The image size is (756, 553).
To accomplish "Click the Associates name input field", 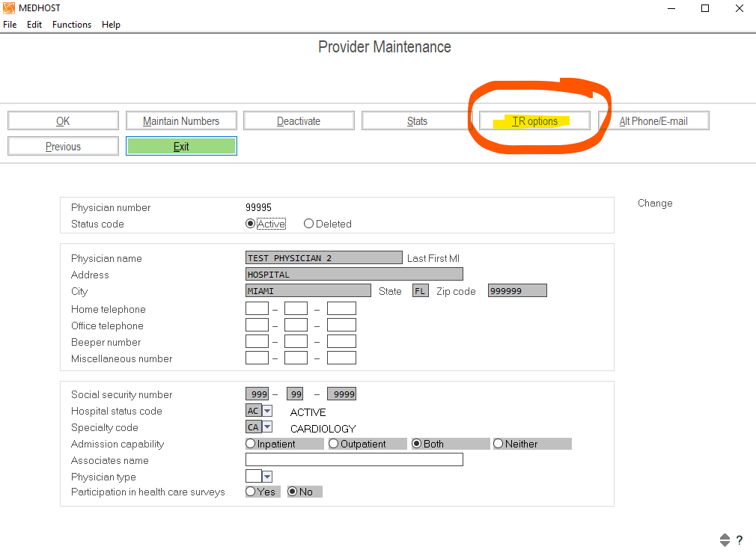I will click(354, 460).
